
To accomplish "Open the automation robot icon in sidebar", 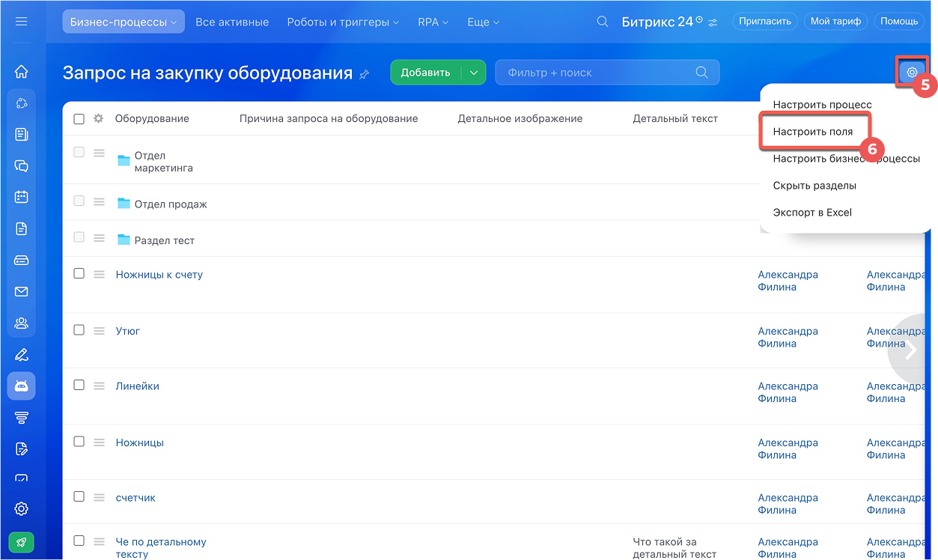I will [x=21, y=386].
